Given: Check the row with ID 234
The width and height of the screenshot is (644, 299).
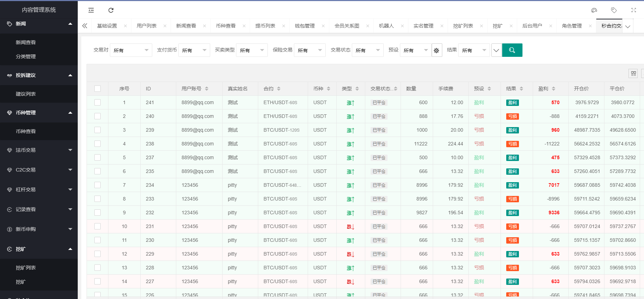Looking at the screenshot, I should click(x=98, y=185).
